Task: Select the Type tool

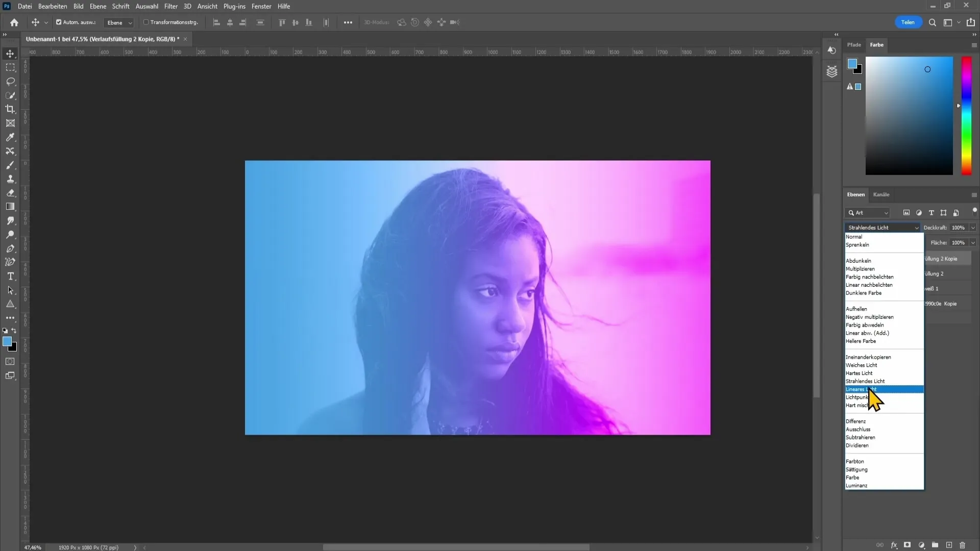Action: pyautogui.click(x=10, y=276)
